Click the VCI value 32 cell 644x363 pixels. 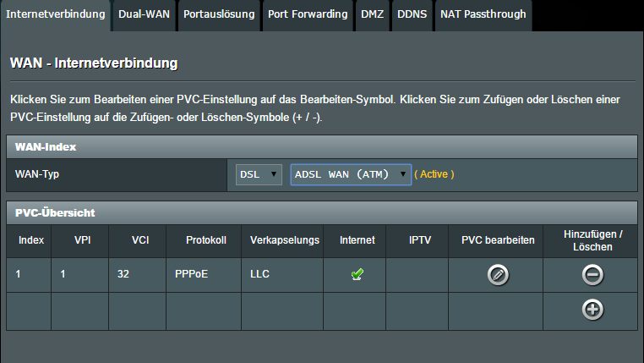tap(137, 274)
